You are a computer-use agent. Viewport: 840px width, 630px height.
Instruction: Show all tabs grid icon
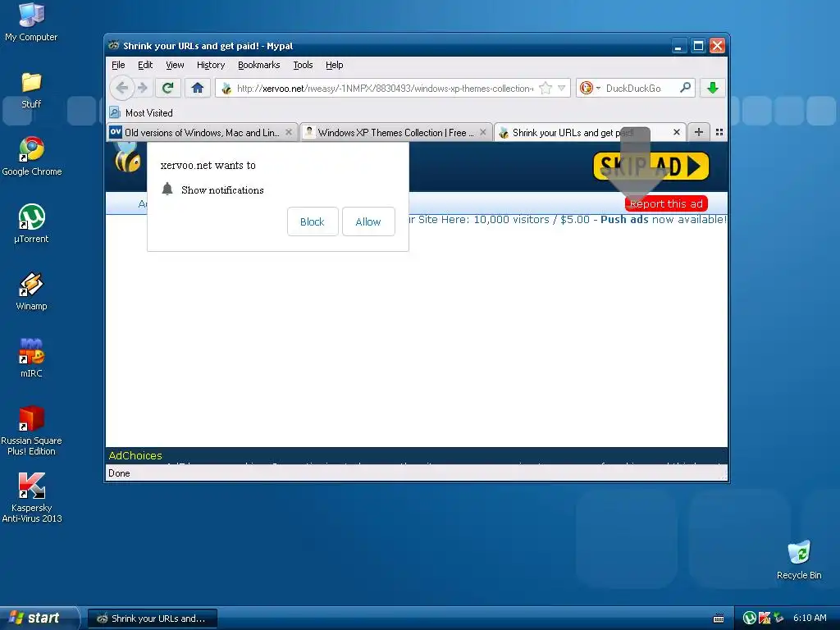point(719,132)
